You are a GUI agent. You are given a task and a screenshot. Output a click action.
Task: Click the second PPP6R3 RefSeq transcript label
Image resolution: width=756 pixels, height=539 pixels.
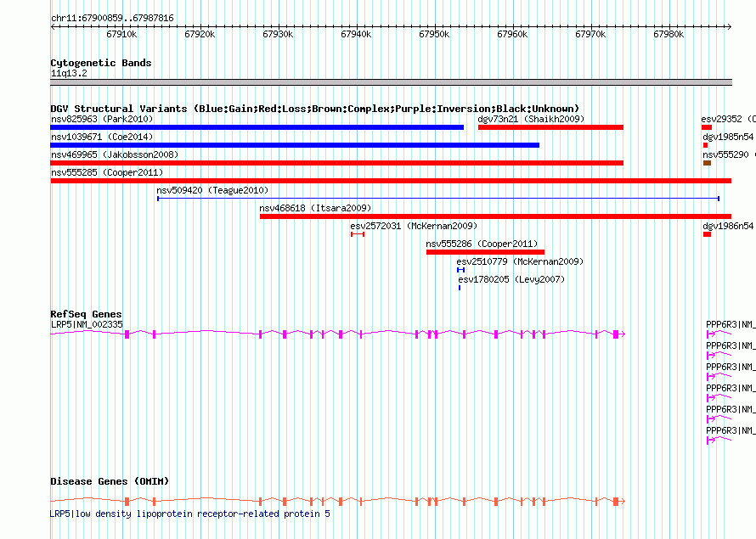pos(731,345)
